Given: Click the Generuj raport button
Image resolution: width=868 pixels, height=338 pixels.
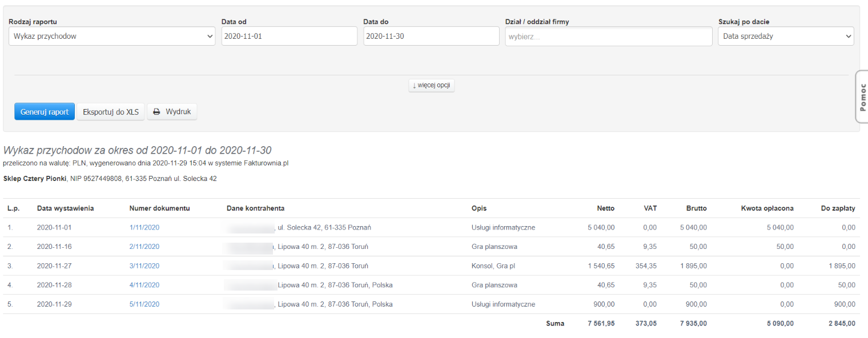Looking at the screenshot, I should click(x=45, y=112).
